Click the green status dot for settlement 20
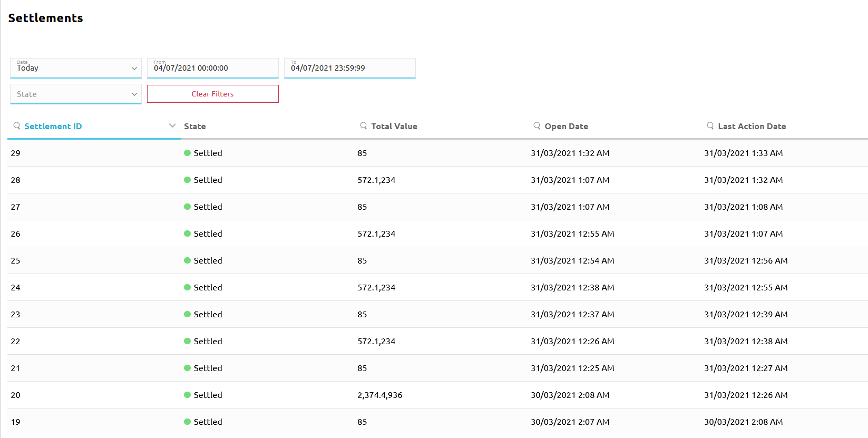Screen dimensions: 868x438 (187, 395)
